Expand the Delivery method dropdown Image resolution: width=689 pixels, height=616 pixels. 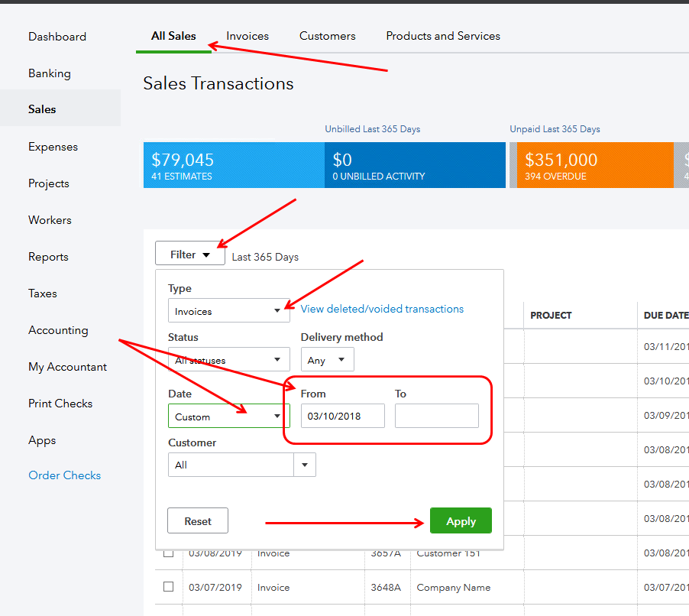coord(327,360)
